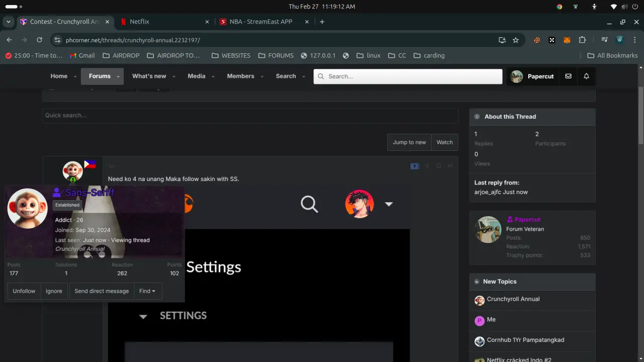This screenshot has height=362, width=644.
Task: Reload the page
Action: pos(39,40)
